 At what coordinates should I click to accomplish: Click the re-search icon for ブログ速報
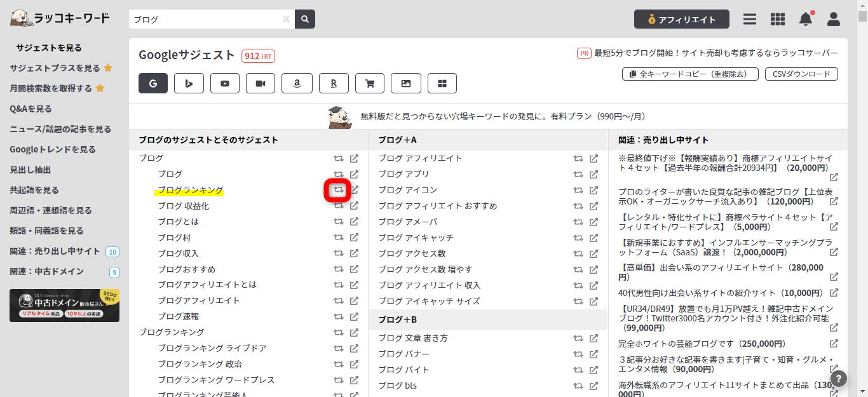[339, 316]
